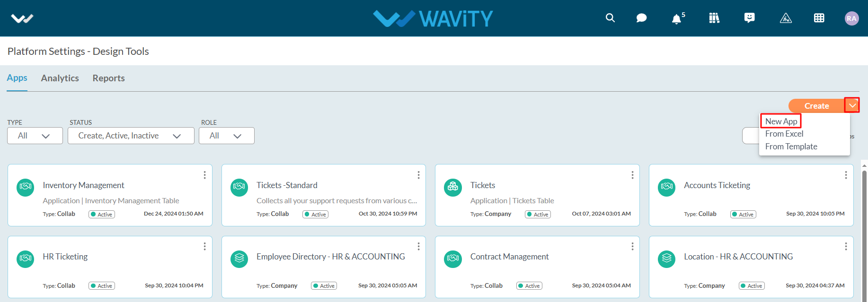Screen dimensions: 868x302
Task: Open three-dot menu on Contract Management card
Action: click(x=632, y=246)
